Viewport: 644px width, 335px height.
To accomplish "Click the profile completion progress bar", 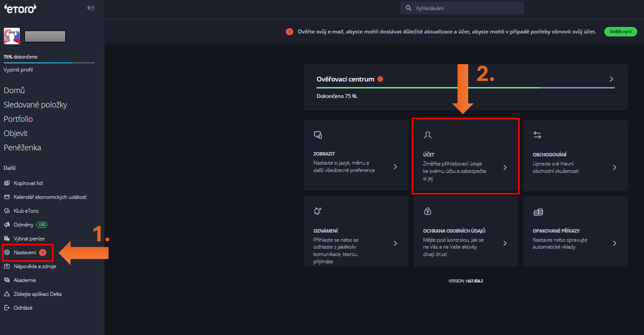I will click(x=49, y=63).
